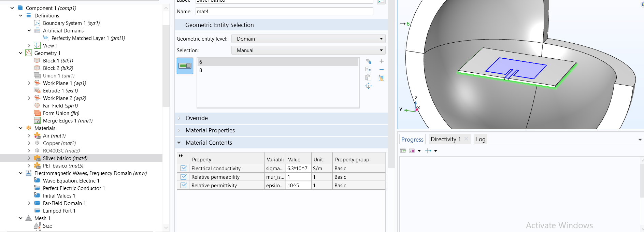Click the Name input field containing mat4

click(284, 11)
